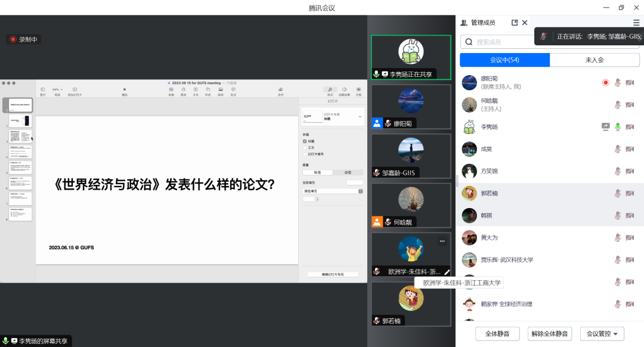Viewport: 644px width, 347px height.
Task: Click the pencil icon on 朱佳科 video tile
Action: point(447,271)
